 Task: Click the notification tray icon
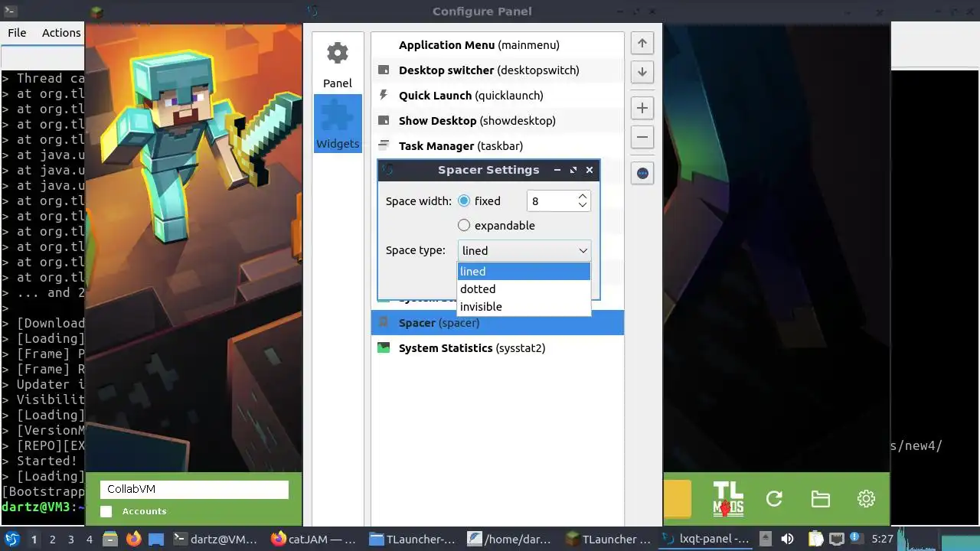point(855,539)
